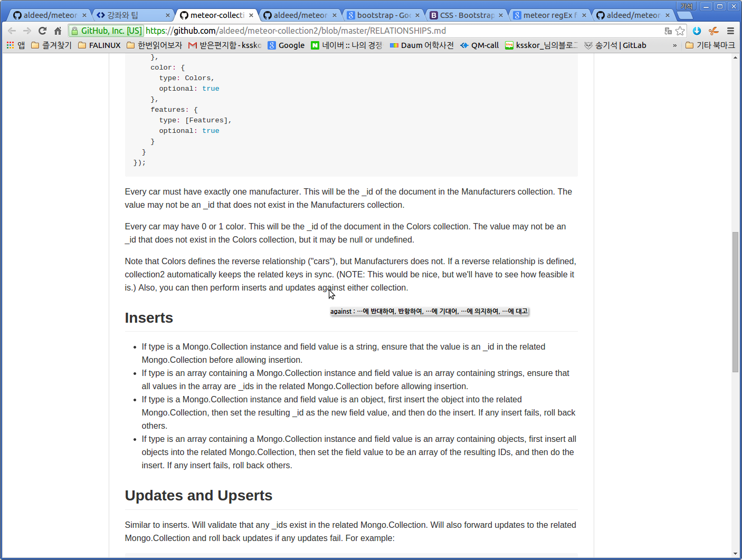Screen dimensions: 742x560
Task: Close the bootstrap - Google tab
Action: tap(417, 15)
